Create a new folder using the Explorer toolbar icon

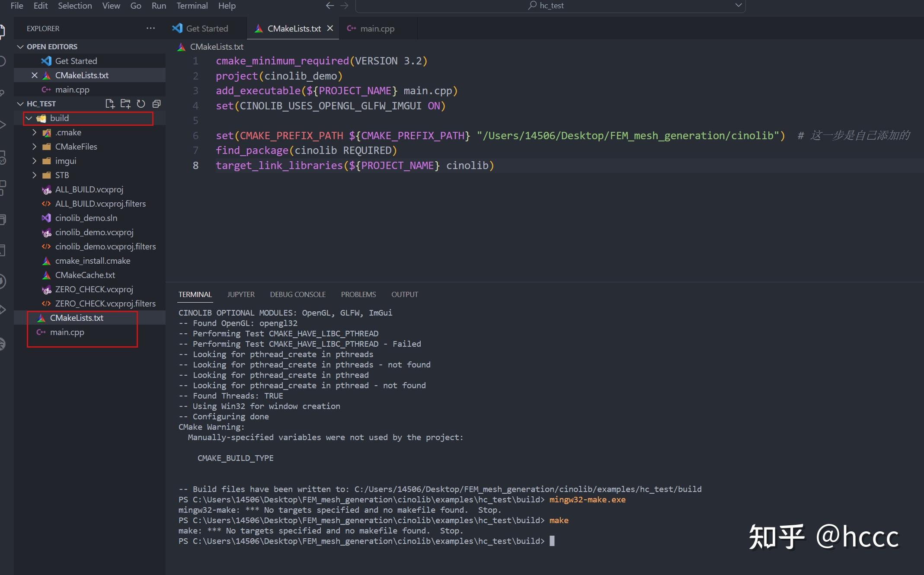[x=125, y=104]
